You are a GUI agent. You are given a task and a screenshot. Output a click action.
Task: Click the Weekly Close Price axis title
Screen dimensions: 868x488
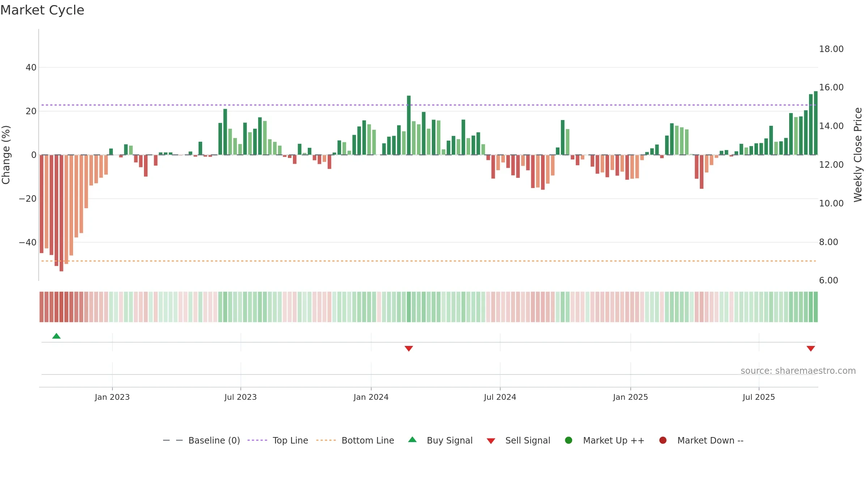point(858,155)
